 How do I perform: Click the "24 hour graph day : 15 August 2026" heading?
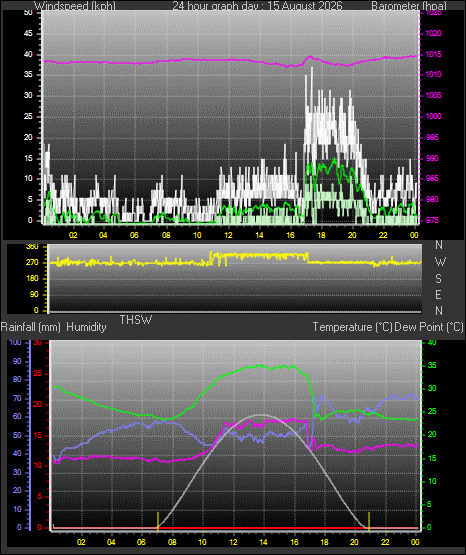pos(258,6)
